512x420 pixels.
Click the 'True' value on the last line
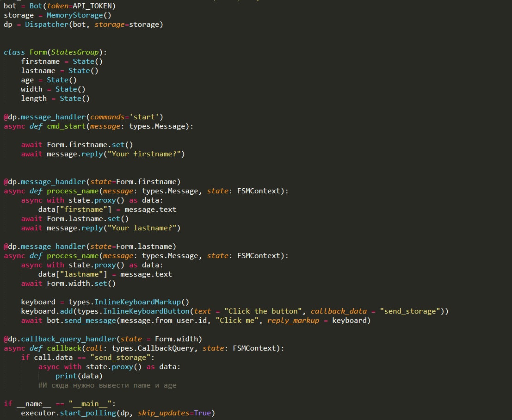(203, 413)
